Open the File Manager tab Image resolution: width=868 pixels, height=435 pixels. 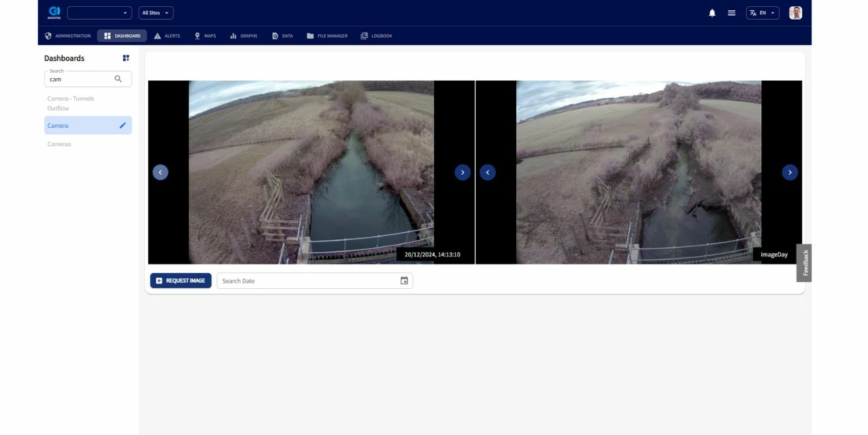coord(327,36)
